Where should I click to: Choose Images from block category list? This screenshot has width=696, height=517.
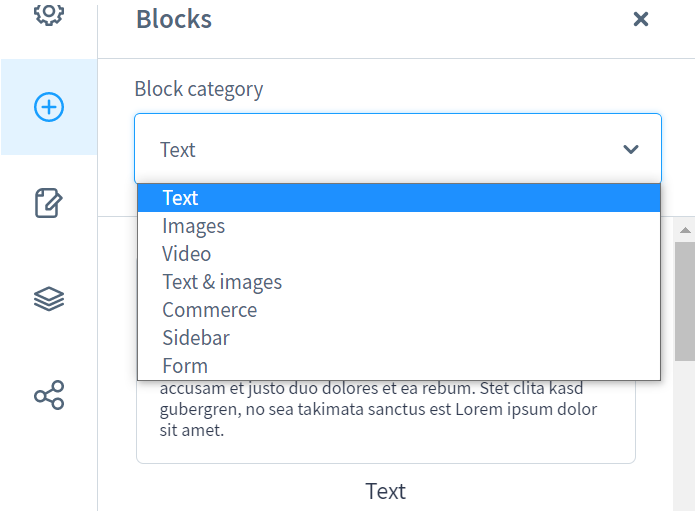tap(194, 226)
